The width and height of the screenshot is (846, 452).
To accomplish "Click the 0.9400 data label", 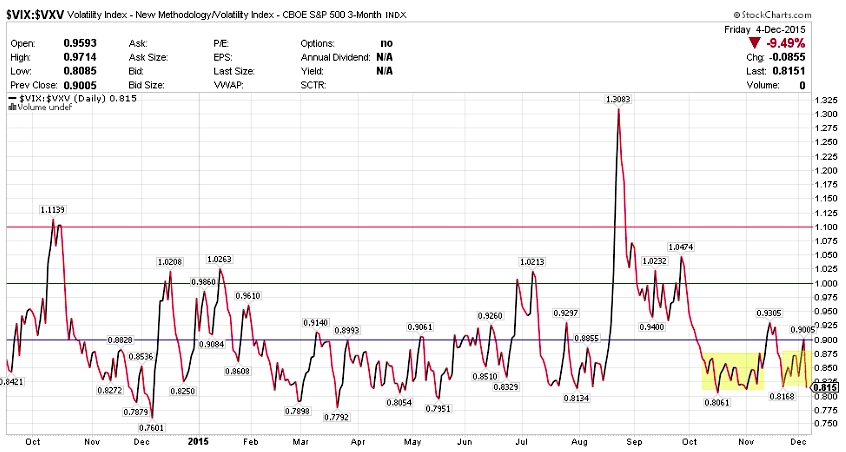I will tap(652, 327).
